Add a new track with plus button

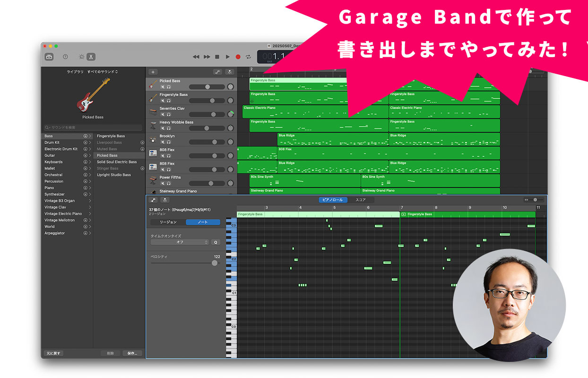coord(153,72)
